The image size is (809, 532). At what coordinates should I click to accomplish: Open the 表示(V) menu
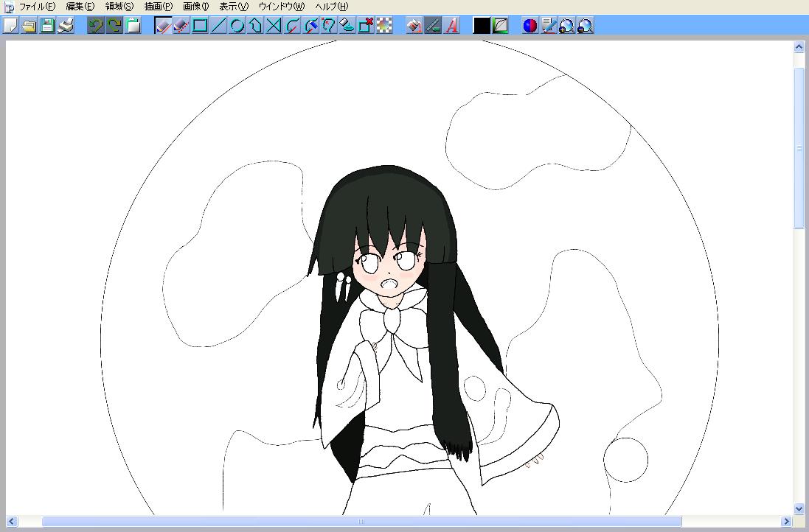234,7
